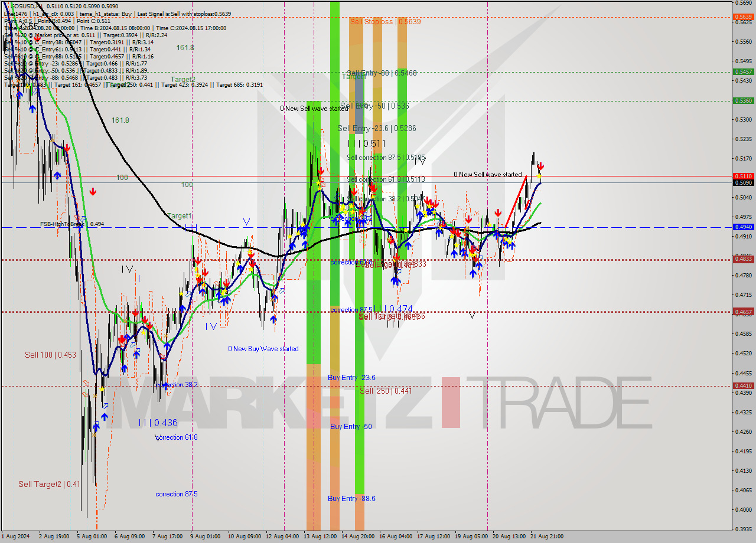Click the green 'Target2' label

tap(183, 79)
